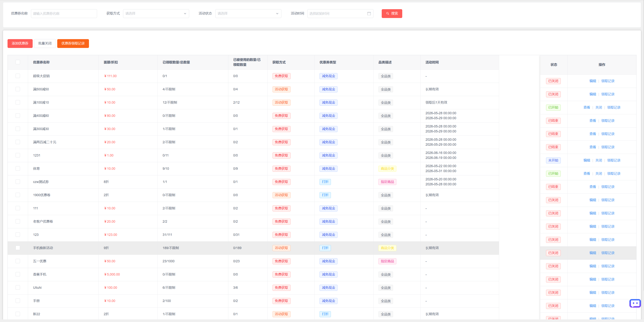Toggle the select-all checkbox in table header

(x=18, y=62)
